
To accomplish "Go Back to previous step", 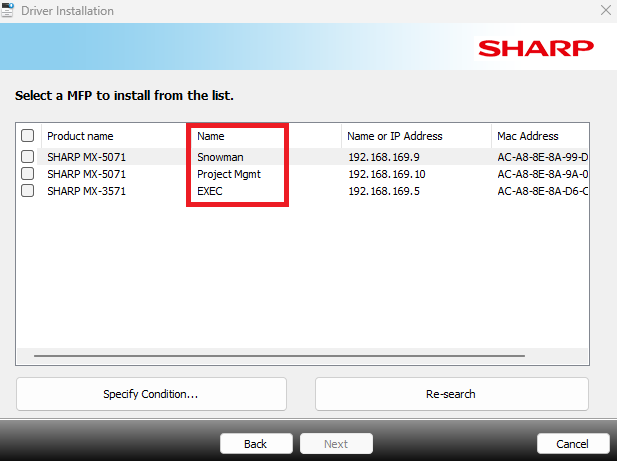I will [x=256, y=444].
